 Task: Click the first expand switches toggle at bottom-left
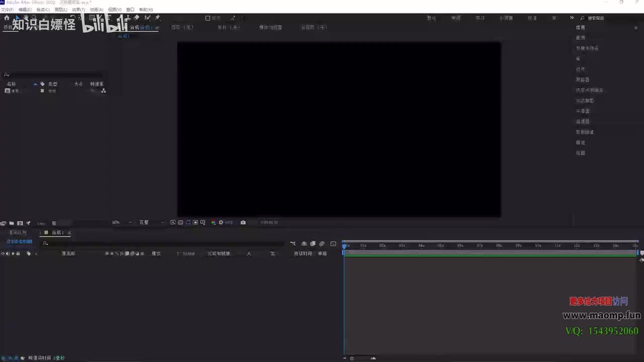coord(3,358)
